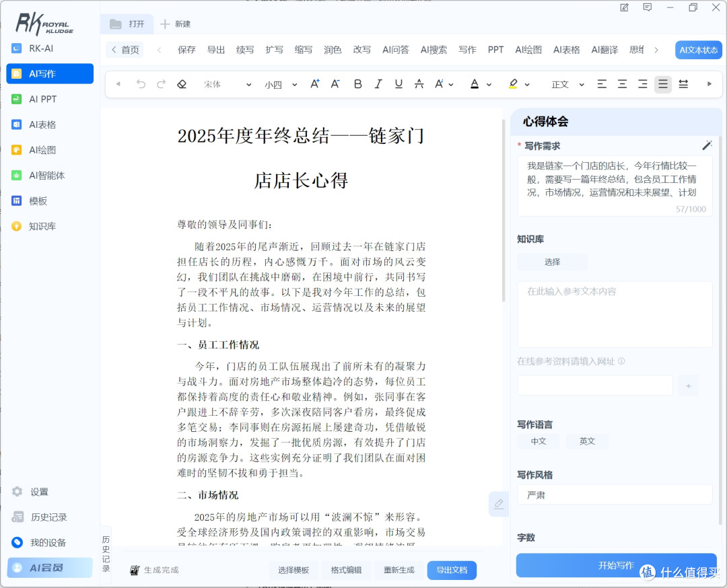Click the 选择模板 button
Image resolution: width=727 pixels, height=588 pixels.
pos(293,570)
